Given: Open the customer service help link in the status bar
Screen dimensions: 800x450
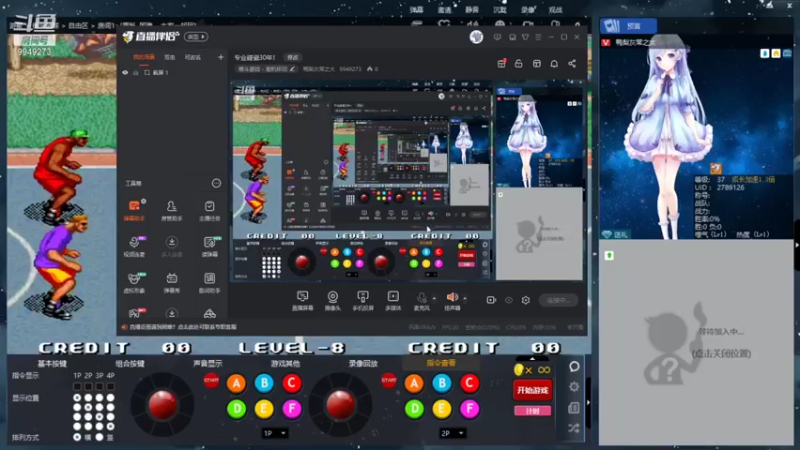Looking at the screenshot, I should point(183,327).
